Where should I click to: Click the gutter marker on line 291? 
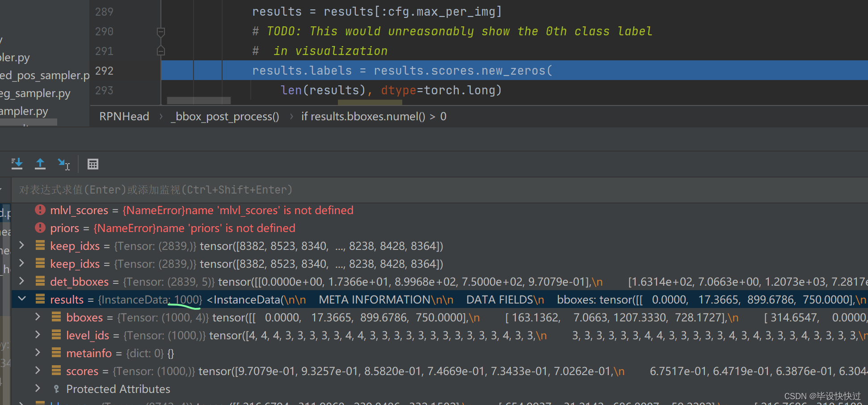click(x=161, y=51)
